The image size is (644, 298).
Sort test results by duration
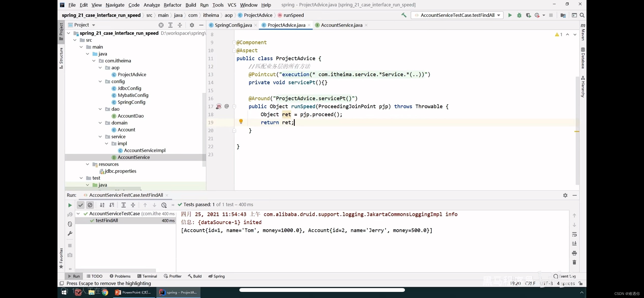pyautogui.click(x=112, y=205)
